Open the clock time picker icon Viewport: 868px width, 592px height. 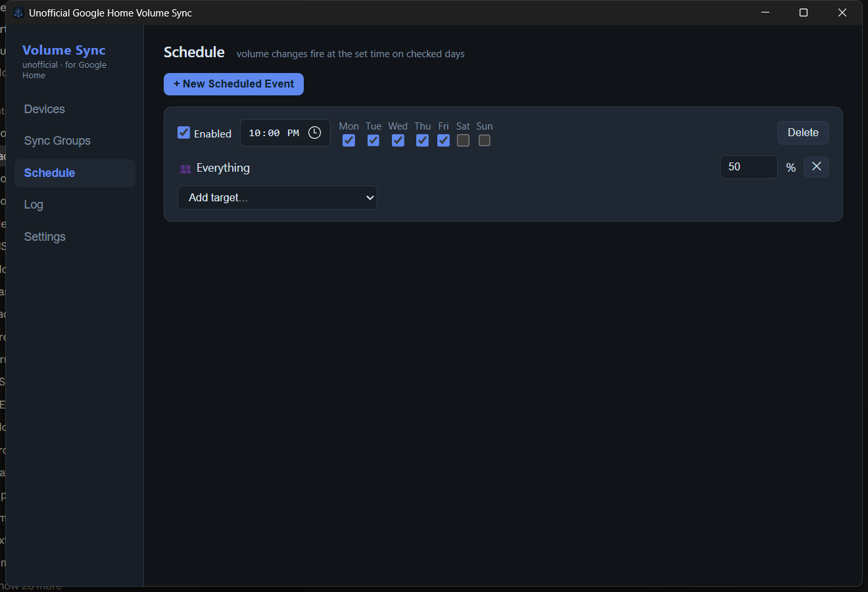pos(315,133)
